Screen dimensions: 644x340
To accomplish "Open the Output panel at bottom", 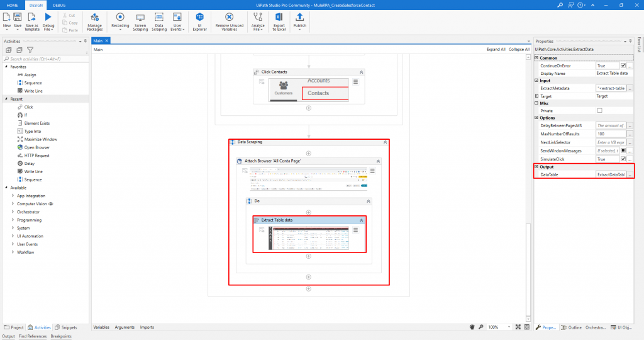I will pos(8,336).
